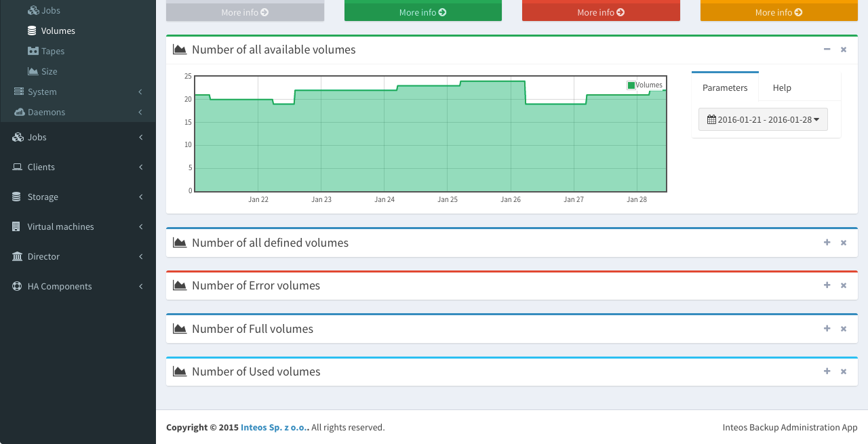This screenshot has width=868, height=444.
Task: Click the HA Components lifebuoy icon
Action: (17, 286)
